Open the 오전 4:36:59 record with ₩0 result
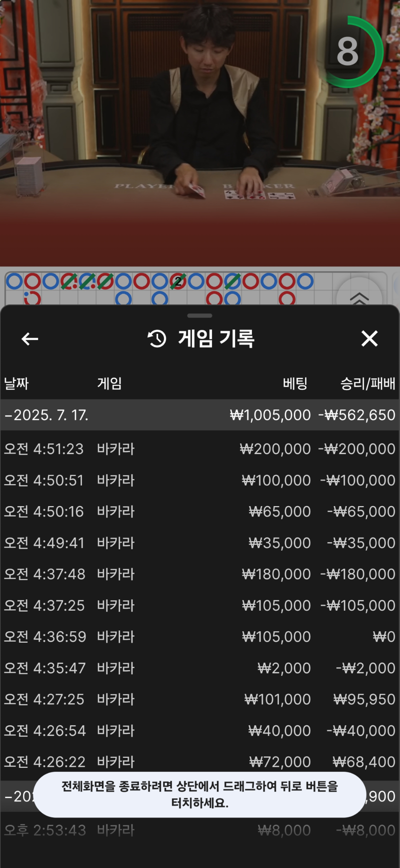 click(200, 637)
